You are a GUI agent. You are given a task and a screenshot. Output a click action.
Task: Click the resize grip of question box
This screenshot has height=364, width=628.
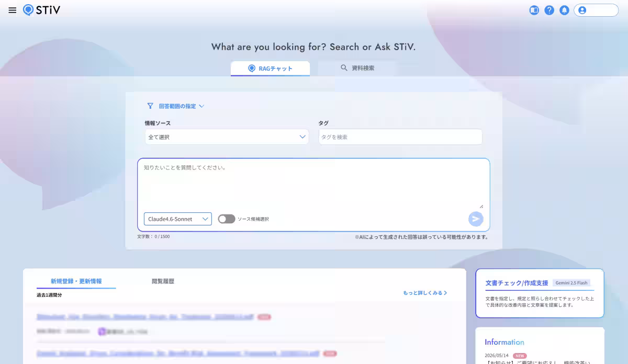(481, 206)
